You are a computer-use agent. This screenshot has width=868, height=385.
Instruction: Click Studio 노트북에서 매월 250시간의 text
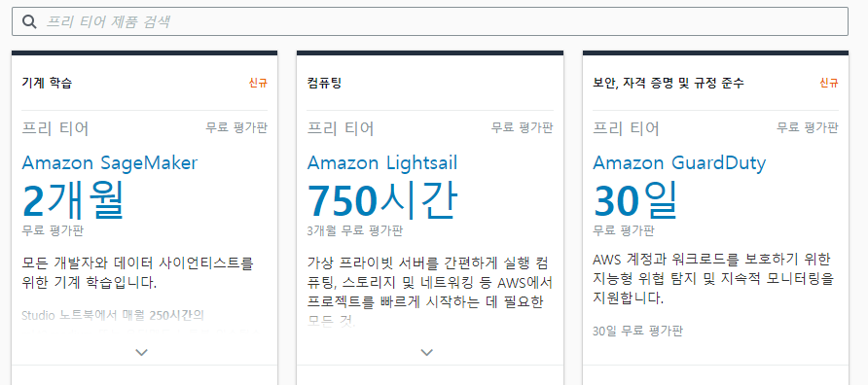tap(114, 316)
